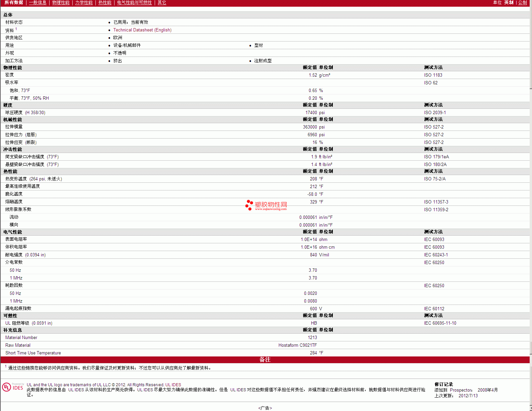Switch to the 一般信息 tab
This screenshot has height=411, width=532.
coord(37,3)
